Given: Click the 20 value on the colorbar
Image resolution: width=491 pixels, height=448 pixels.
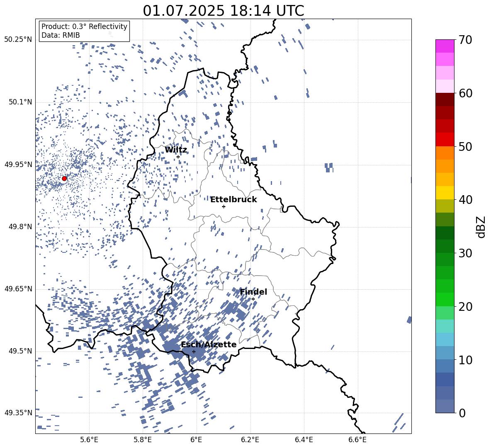Looking at the screenshot, I should (465, 307).
